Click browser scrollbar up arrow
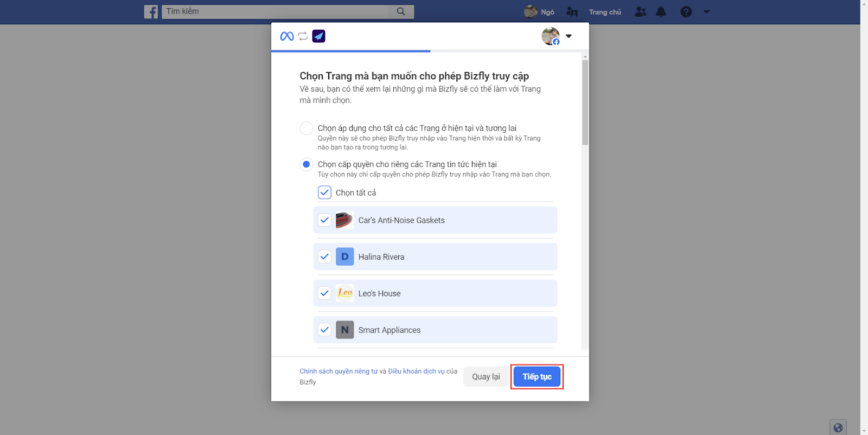Screen dimensions: 868x435 click(864, 4)
